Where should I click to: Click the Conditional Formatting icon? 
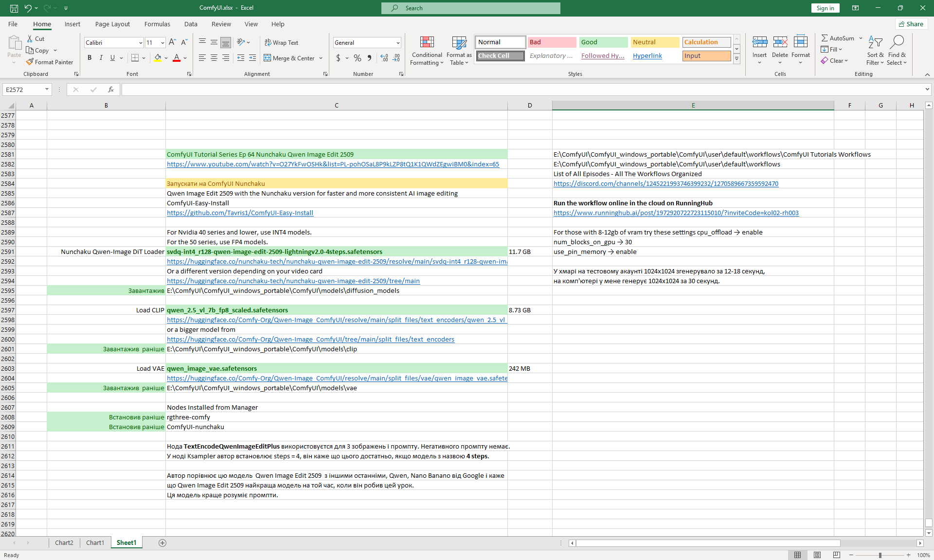click(x=427, y=43)
